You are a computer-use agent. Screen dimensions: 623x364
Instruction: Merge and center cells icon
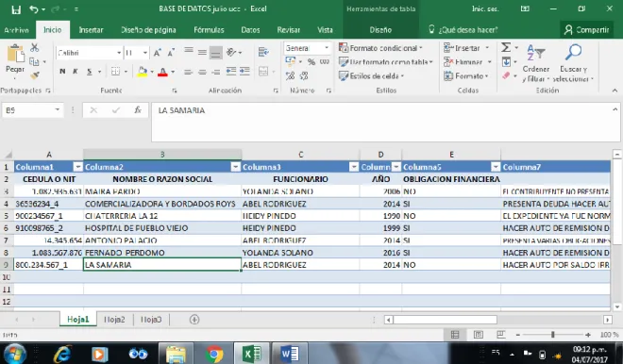click(x=263, y=72)
